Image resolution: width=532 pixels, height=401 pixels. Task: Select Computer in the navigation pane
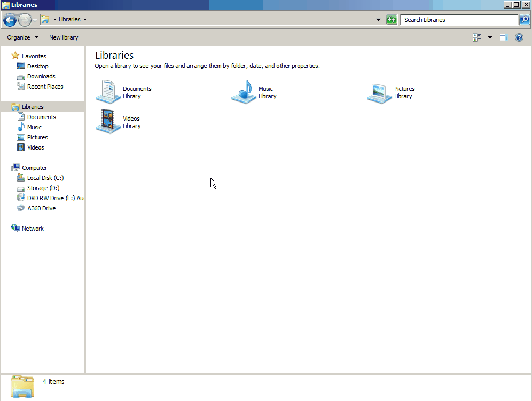pyautogui.click(x=34, y=168)
